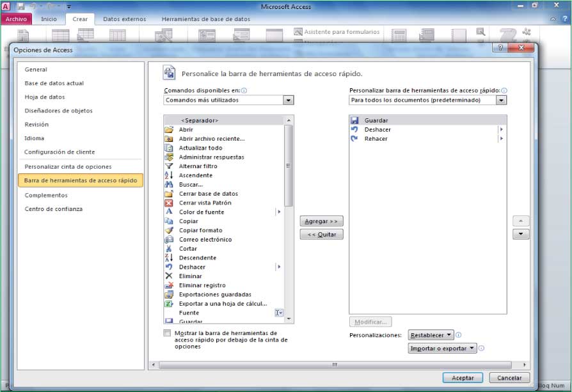Click the Cerrar vista Patrón red icon
The image size is (572, 392).
(x=168, y=203)
